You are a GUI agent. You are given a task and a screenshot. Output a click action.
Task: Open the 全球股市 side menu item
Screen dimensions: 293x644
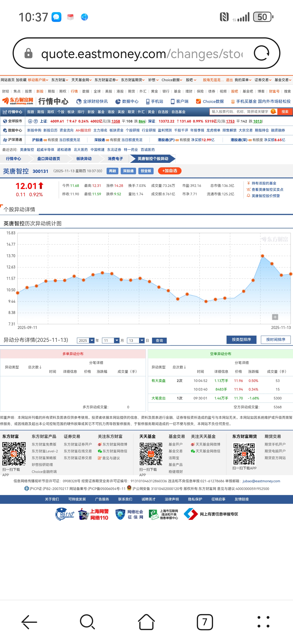click(x=13, y=121)
